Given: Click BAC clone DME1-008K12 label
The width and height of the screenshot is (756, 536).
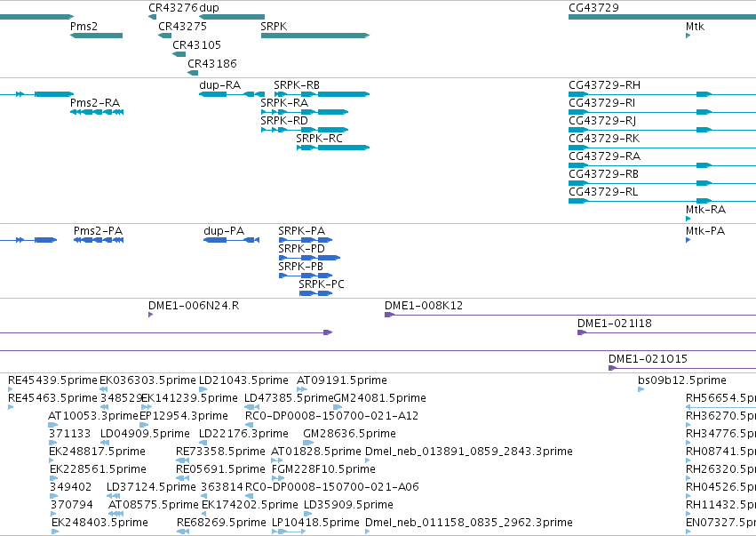Looking at the screenshot, I should 424,306.
